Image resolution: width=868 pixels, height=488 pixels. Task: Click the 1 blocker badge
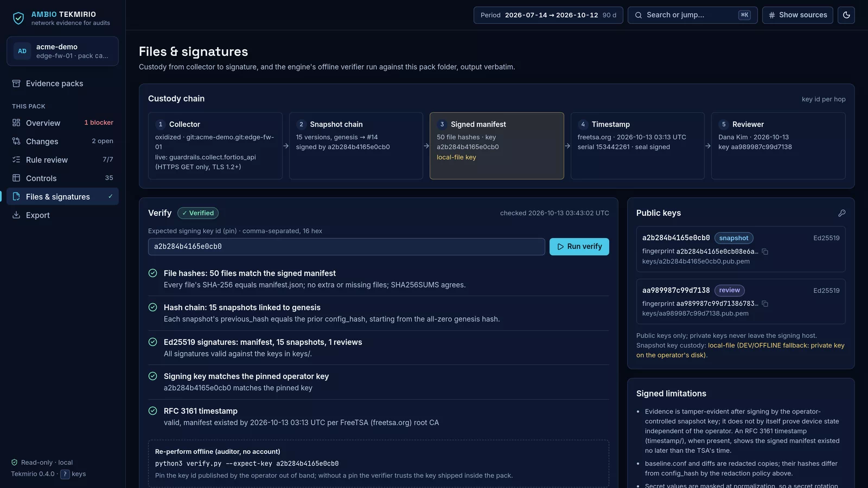(x=99, y=123)
